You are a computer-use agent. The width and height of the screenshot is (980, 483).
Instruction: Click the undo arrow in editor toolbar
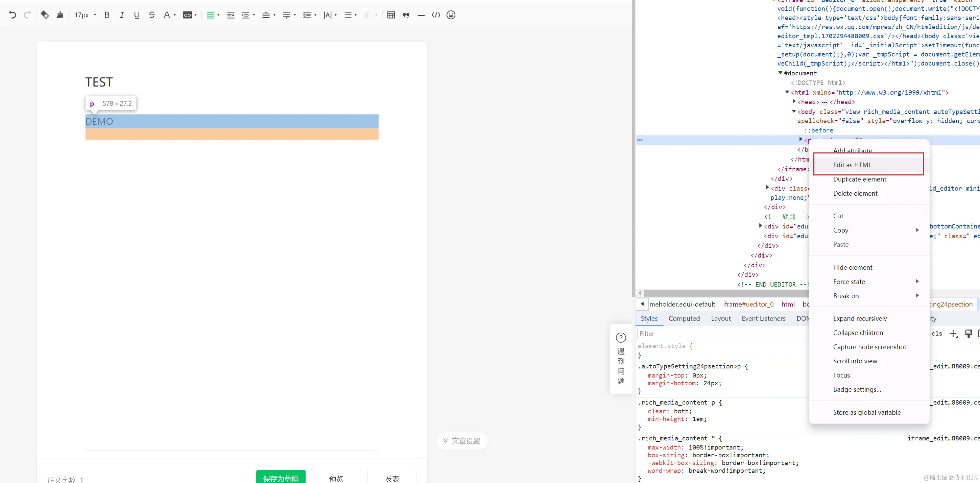12,15
